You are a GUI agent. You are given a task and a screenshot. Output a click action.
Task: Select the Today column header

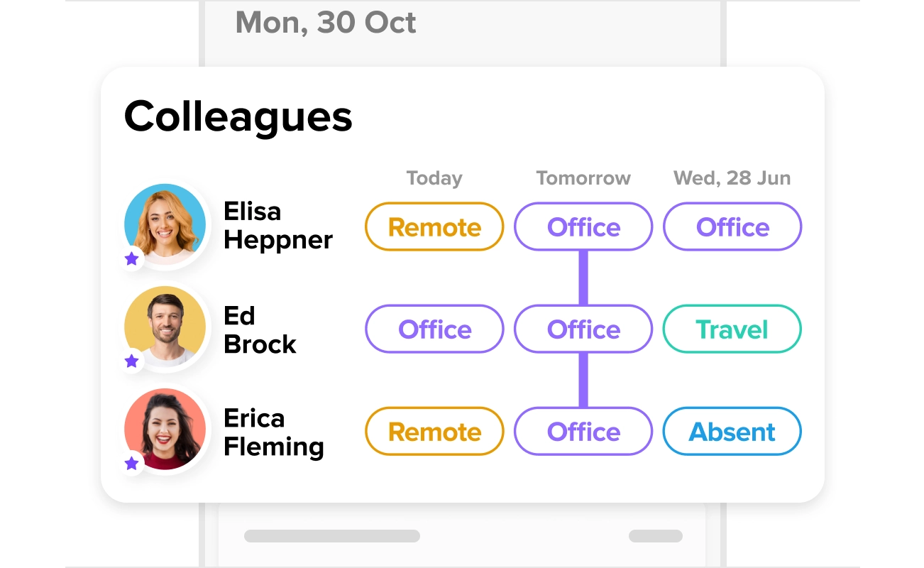(x=434, y=177)
